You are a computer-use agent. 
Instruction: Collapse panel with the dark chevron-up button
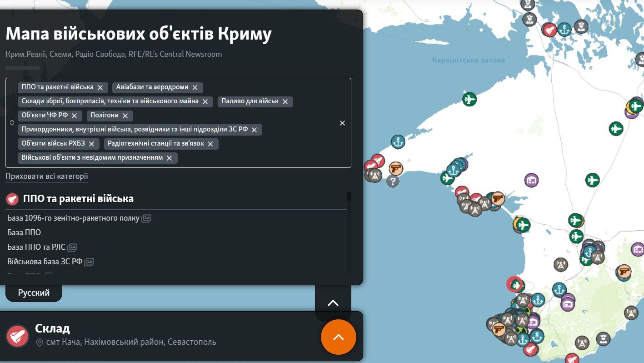tap(333, 303)
